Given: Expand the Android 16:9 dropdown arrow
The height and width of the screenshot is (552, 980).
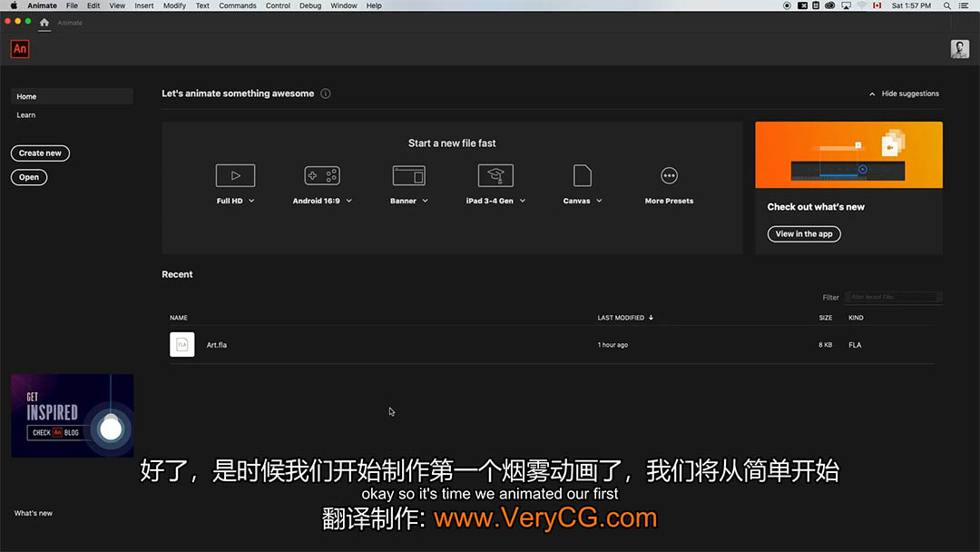Looking at the screenshot, I should tap(348, 201).
